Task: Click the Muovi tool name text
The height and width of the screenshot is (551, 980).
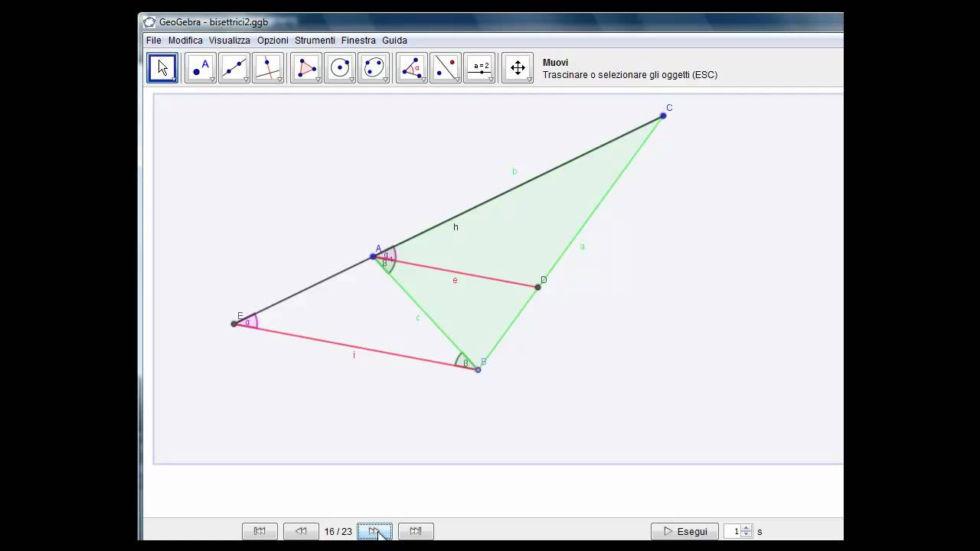Action: pyautogui.click(x=555, y=63)
